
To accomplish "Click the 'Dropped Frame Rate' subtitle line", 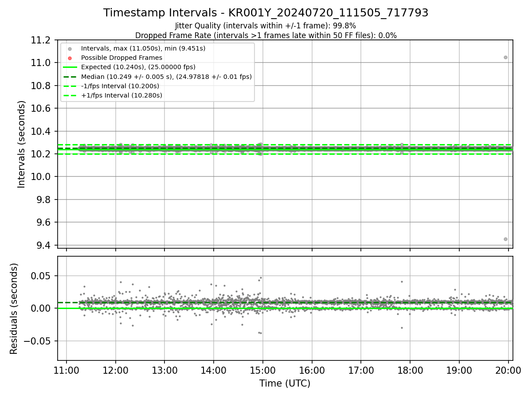I will [x=266, y=35].
